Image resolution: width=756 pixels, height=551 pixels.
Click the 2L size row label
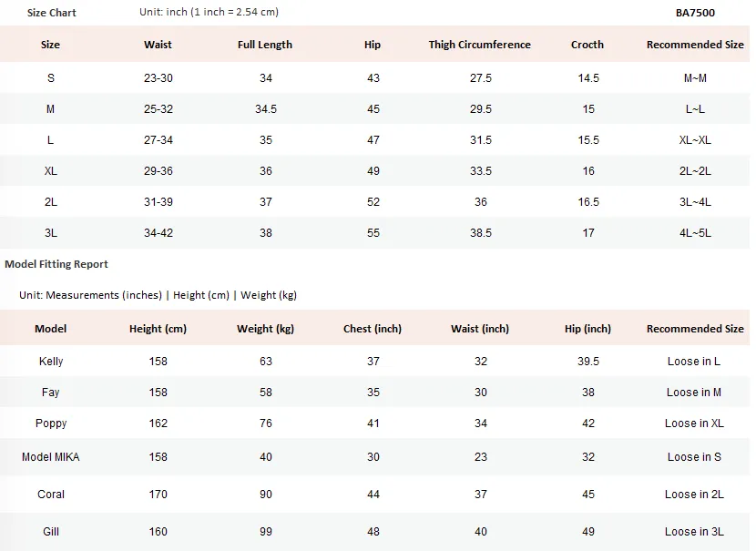51,202
